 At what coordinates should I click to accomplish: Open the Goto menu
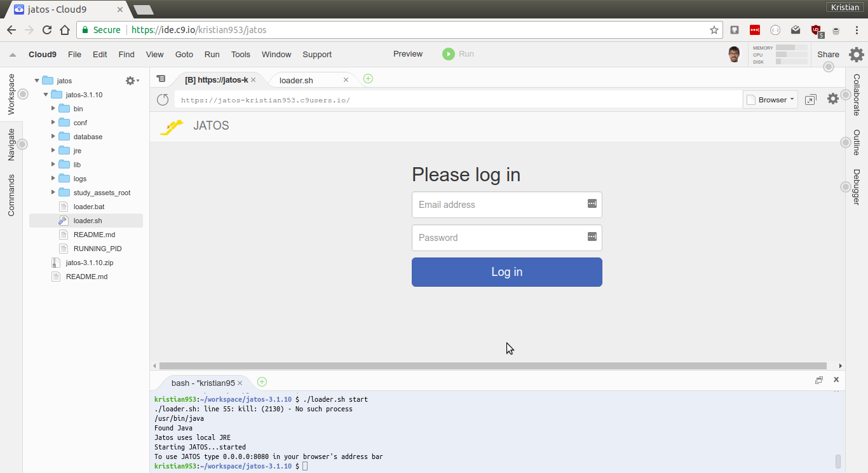[184, 55]
